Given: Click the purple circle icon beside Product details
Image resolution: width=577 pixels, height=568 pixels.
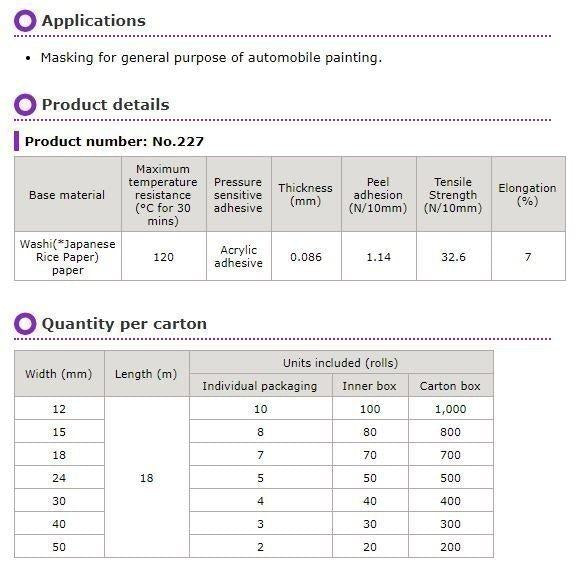Looking at the screenshot, I should coord(25,104).
